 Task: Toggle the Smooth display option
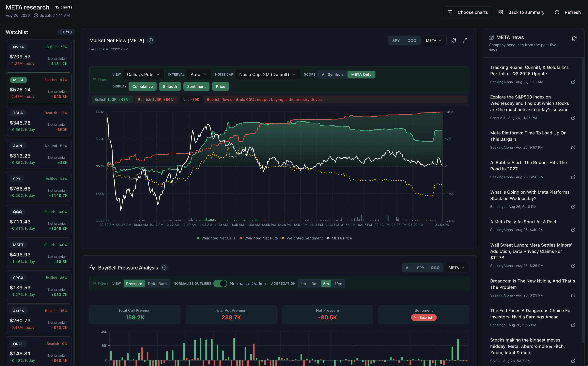tap(170, 86)
